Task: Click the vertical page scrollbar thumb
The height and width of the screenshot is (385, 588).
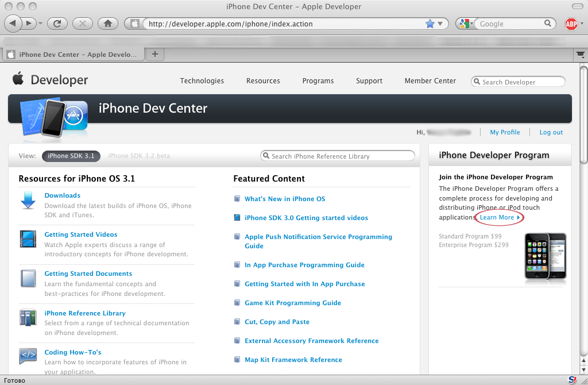Action: click(x=583, y=114)
